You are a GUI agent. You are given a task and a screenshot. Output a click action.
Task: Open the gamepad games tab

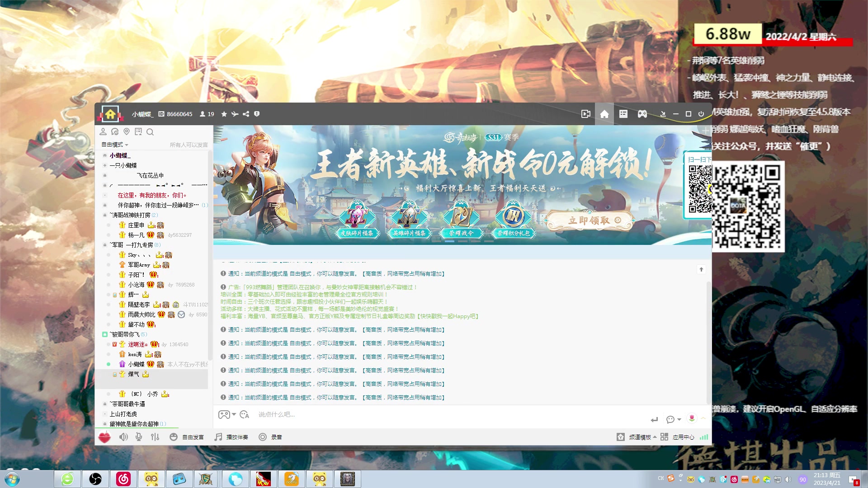click(x=642, y=114)
